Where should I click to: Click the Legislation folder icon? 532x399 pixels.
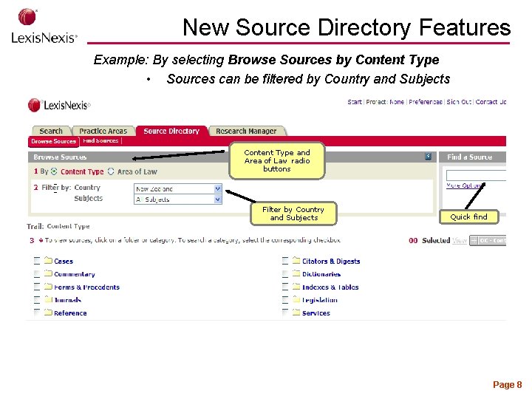(296, 299)
